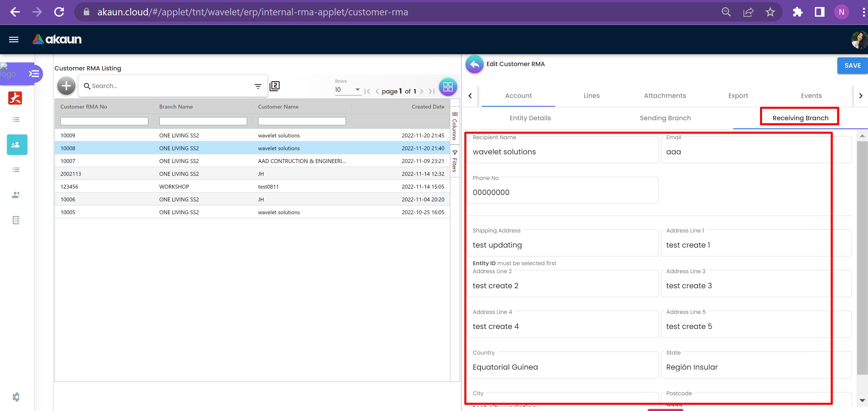Click the grid apps launcher icon
The width and height of the screenshot is (868, 411).
click(x=448, y=87)
